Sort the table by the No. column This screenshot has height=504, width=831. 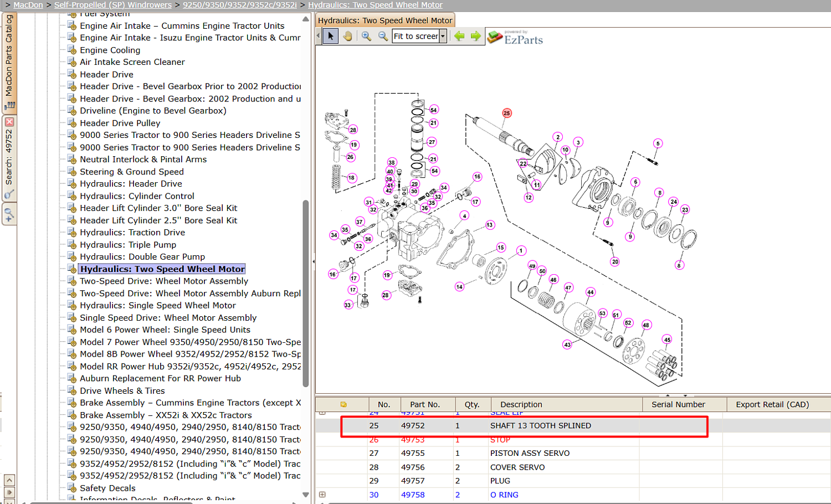[384, 404]
